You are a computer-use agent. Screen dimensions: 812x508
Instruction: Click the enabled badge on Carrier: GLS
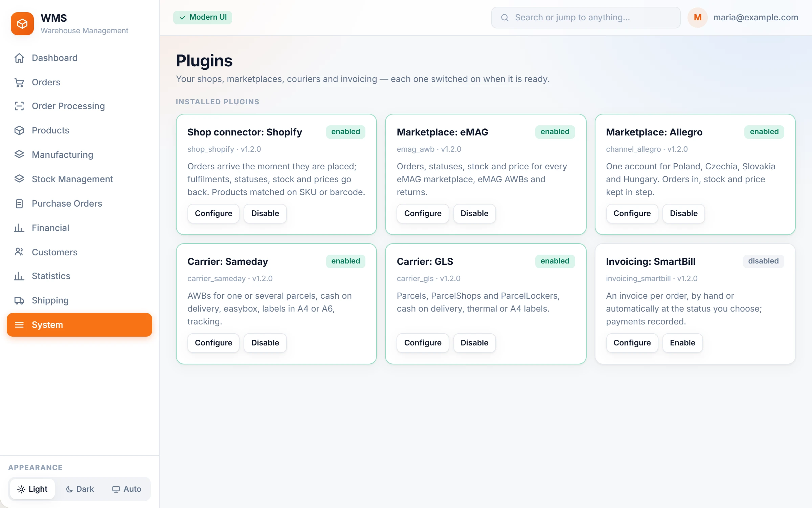[x=555, y=261]
